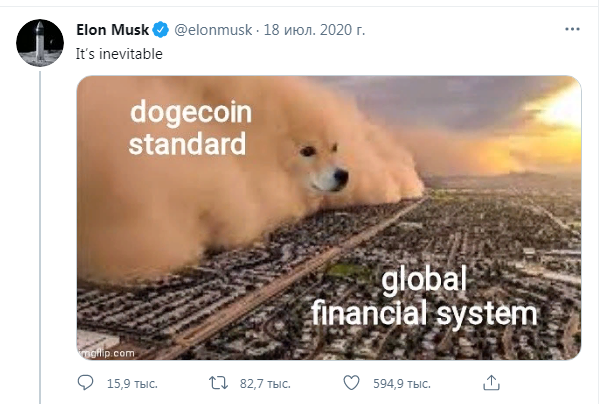
Task: Click the Elon Musk display name
Action: [x=112, y=30]
